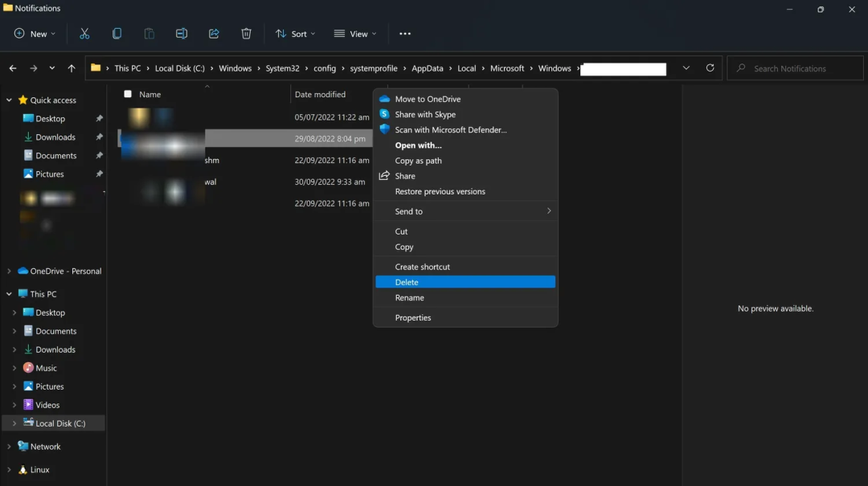Select Properties in the context menu

coord(413,318)
